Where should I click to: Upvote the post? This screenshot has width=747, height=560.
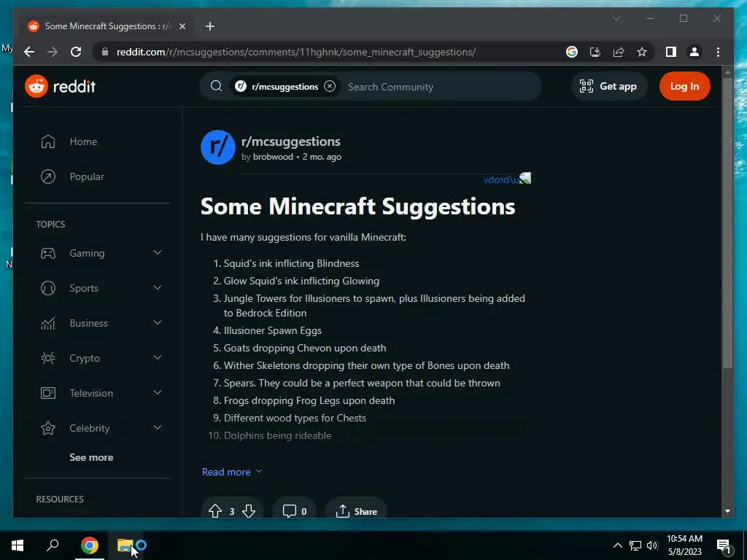(215, 511)
